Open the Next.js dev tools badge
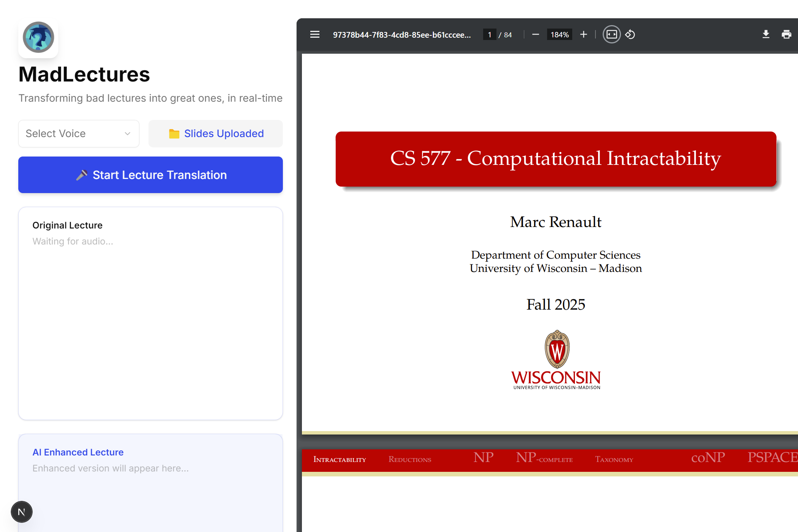Image resolution: width=798 pixels, height=532 pixels. click(x=22, y=512)
